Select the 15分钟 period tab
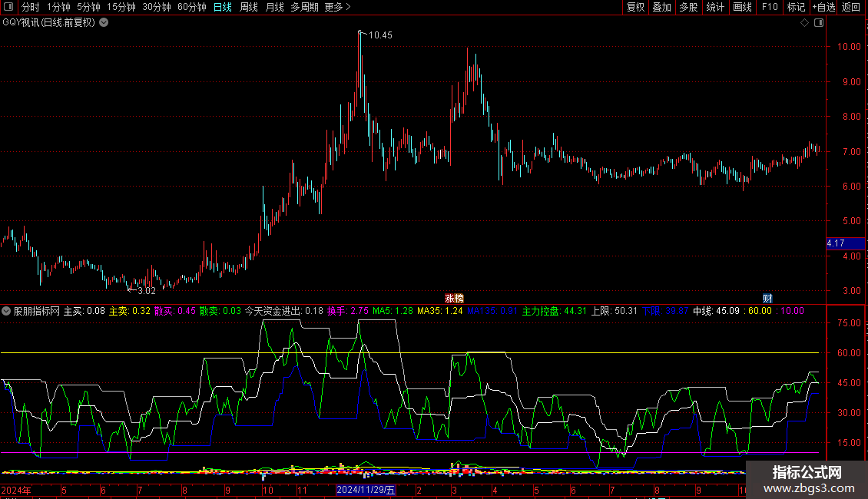The image size is (868, 499). click(x=121, y=7)
